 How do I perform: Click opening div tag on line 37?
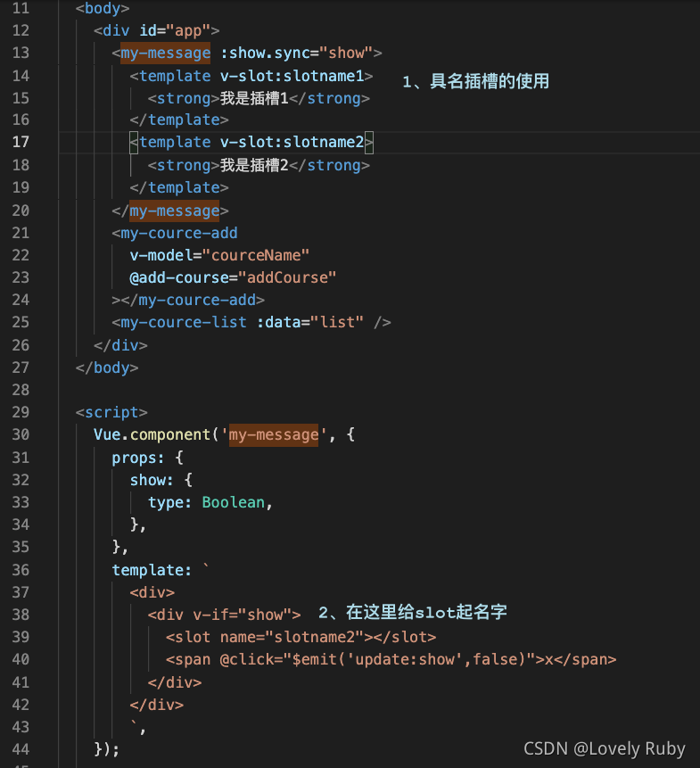click(x=152, y=592)
